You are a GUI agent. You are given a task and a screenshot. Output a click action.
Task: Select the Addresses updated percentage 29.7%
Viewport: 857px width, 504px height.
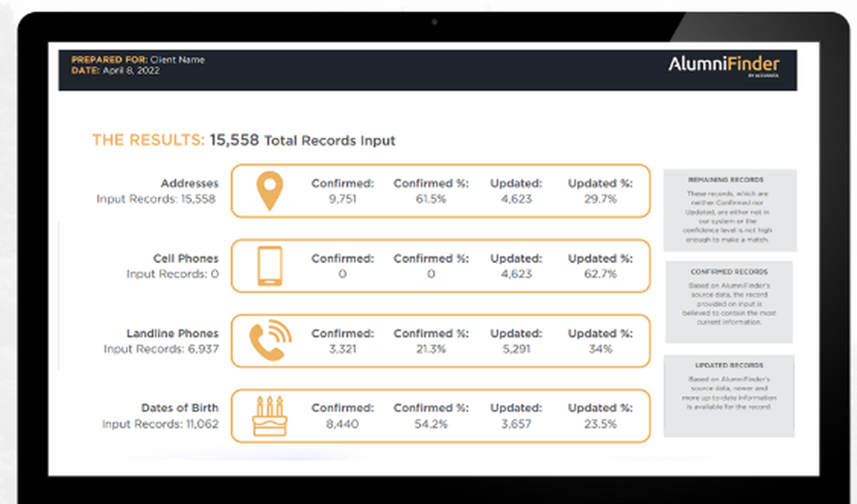(600, 199)
